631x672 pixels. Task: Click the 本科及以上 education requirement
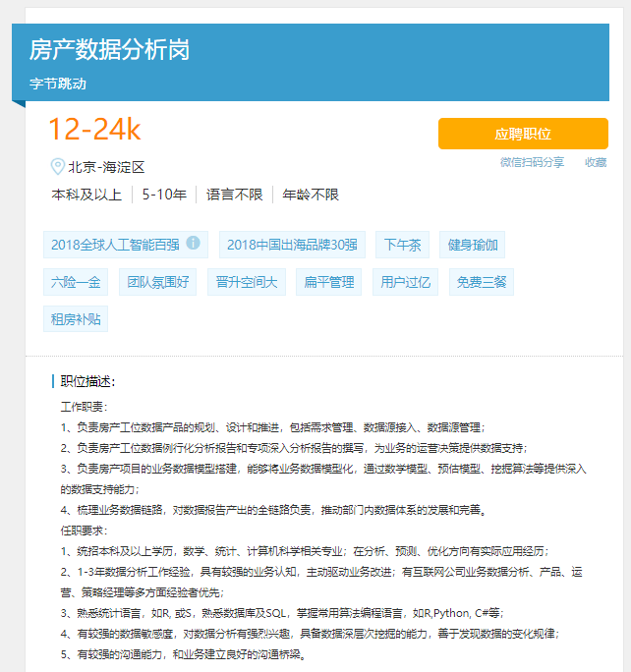click(x=86, y=195)
